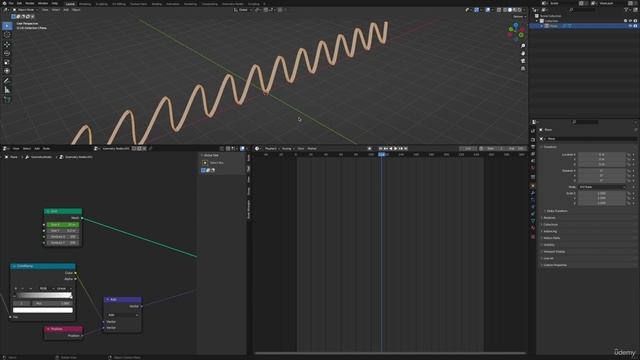Click the play animation button in the timeline
This screenshot has height=360, width=640.
tap(396, 149)
